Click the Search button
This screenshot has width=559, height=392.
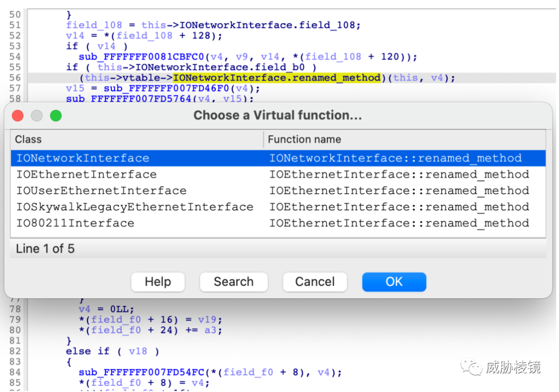click(233, 282)
